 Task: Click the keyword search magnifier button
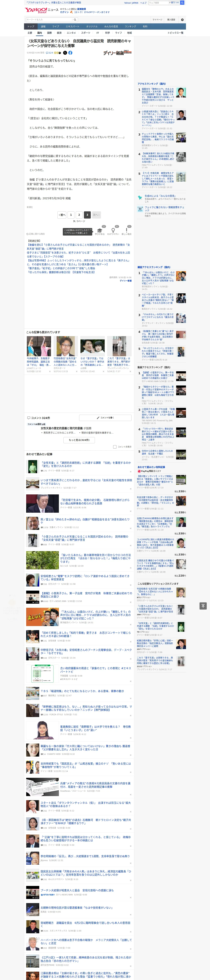75,20
